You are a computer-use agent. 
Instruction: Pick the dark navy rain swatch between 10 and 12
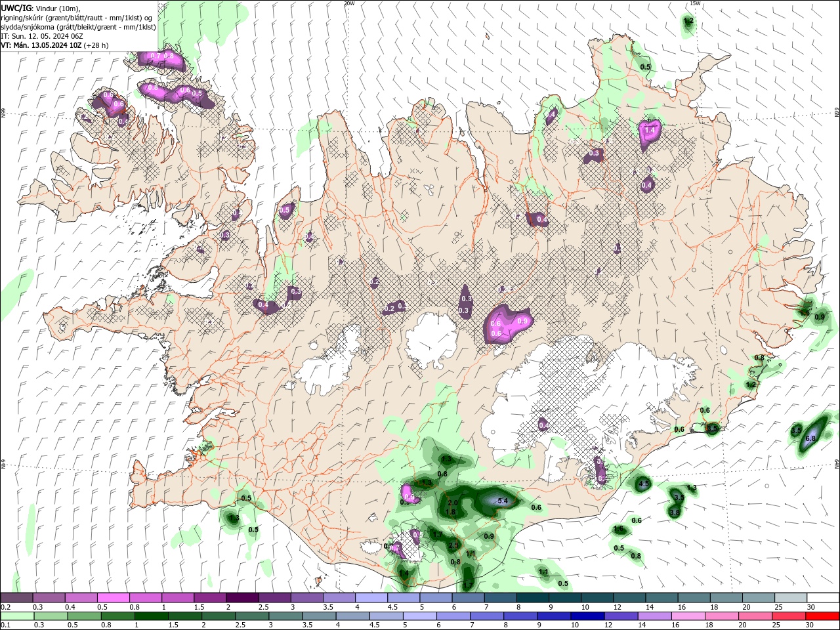586,616
